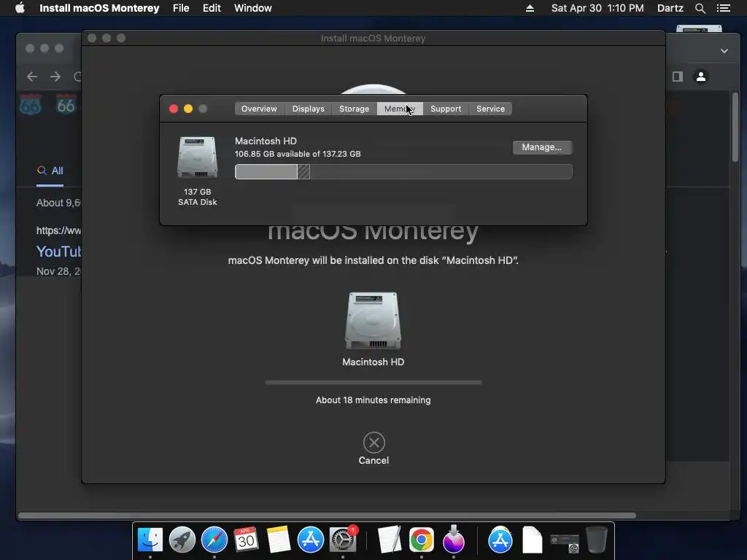Click the Dartz user name in menu bar
The height and width of the screenshot is (560, 747).
[670, 8]
